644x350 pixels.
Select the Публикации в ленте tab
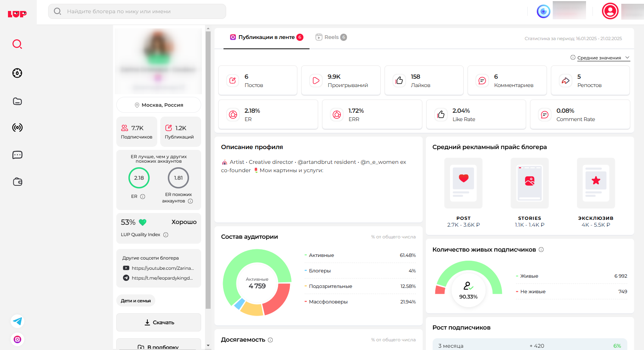coord(266,37)
